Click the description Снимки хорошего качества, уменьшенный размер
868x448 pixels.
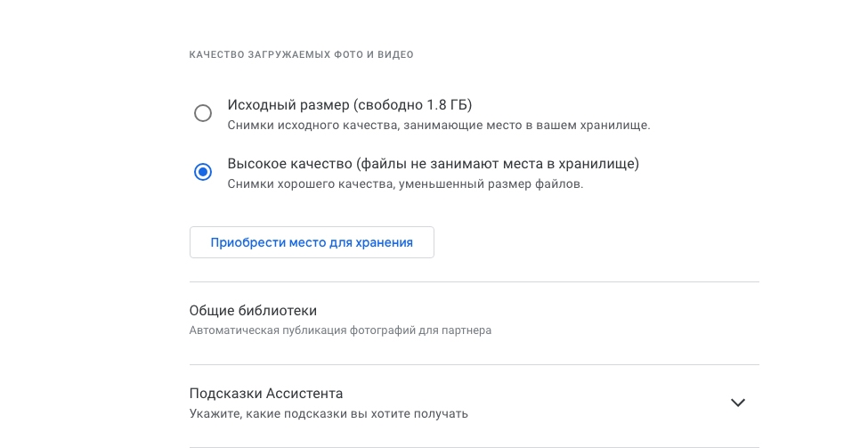point(405,183)
